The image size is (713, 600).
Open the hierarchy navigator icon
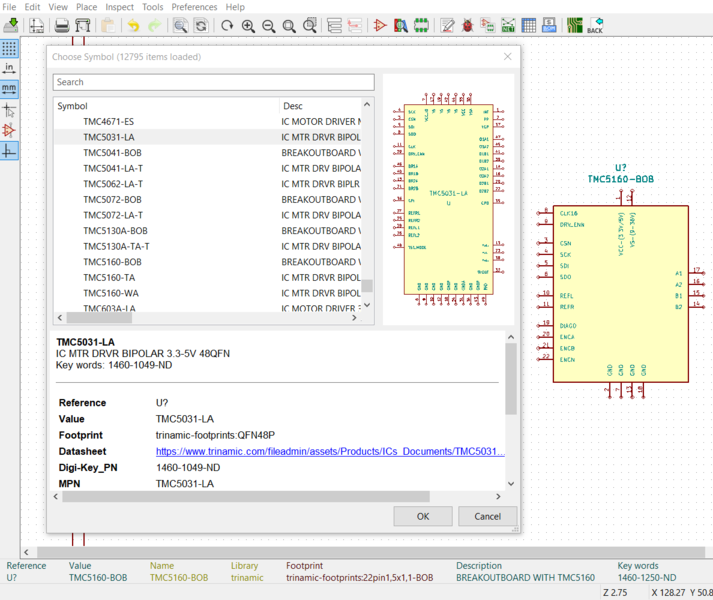click(335, 25)
